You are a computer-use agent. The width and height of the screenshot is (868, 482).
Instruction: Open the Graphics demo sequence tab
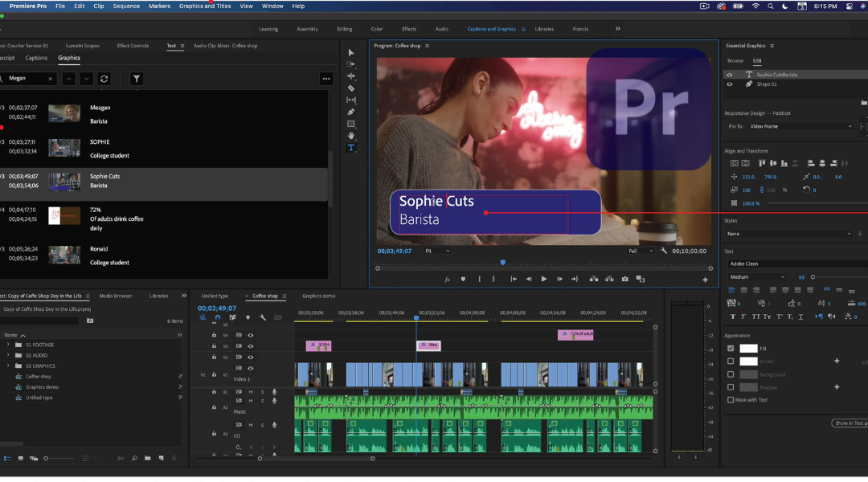click(319, 296)
